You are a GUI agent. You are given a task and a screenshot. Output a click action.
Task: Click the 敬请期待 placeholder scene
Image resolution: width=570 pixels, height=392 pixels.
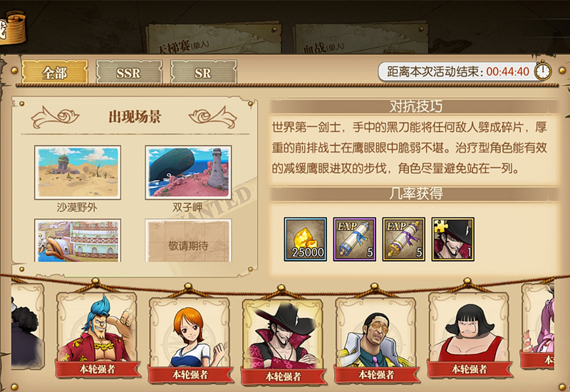(188, 240)
